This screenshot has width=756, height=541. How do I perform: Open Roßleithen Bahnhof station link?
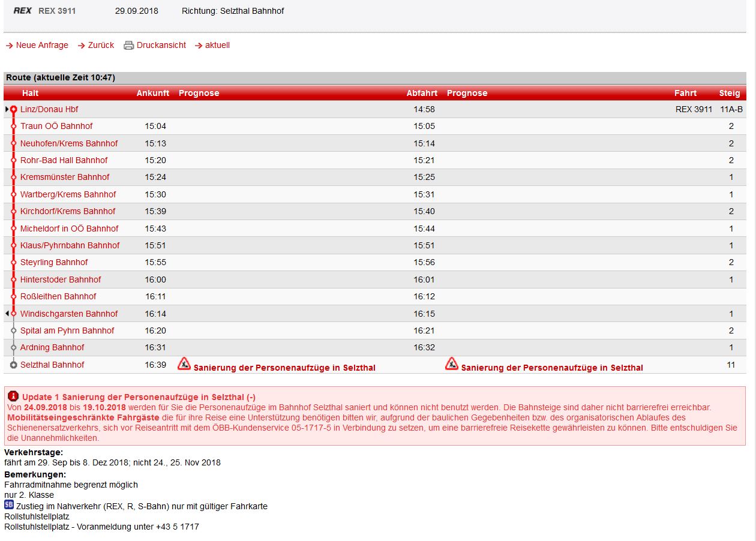[58, 296]
